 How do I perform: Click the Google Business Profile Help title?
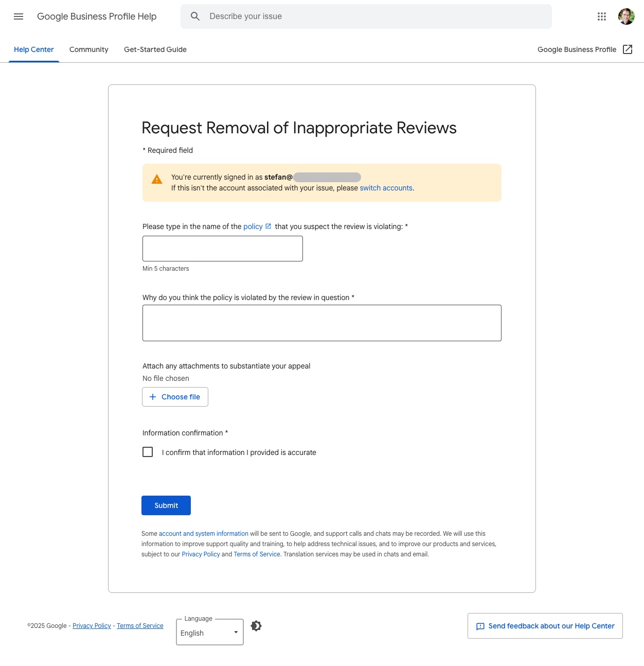pyautogui.click(x=97, y=16)
